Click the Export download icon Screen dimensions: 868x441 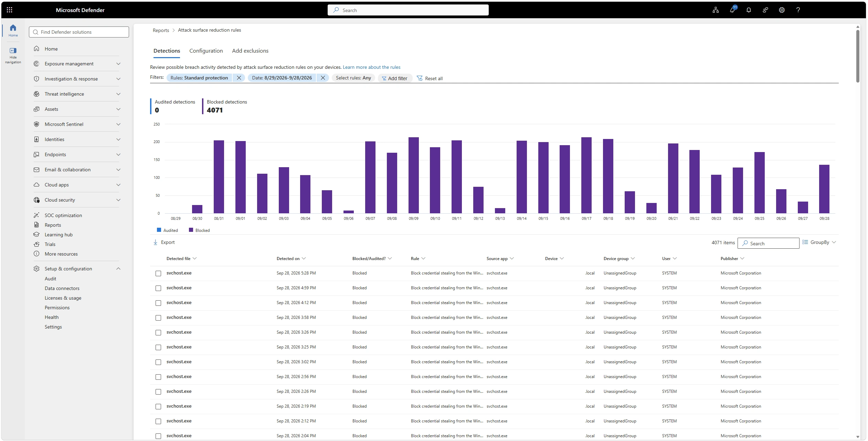point(155,242)
